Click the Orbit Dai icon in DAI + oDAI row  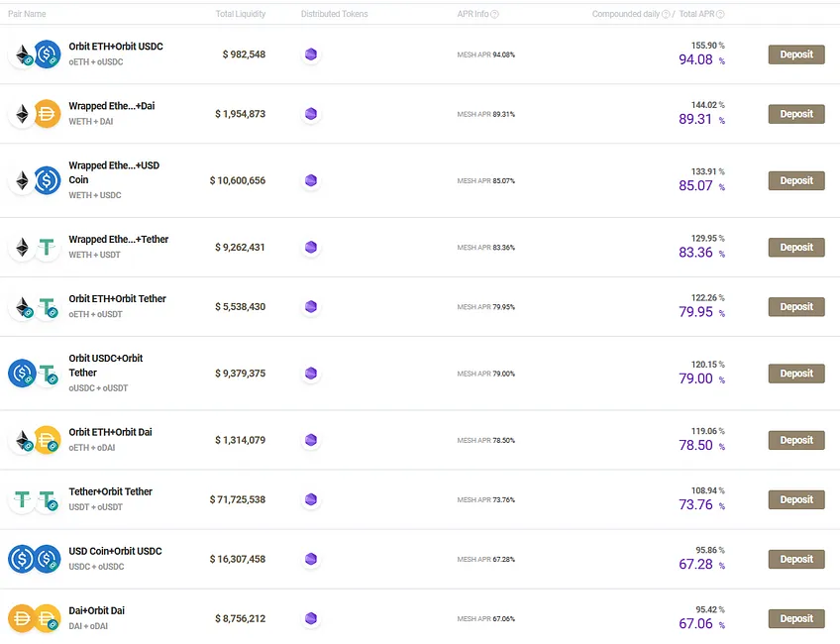click(48, 618)
